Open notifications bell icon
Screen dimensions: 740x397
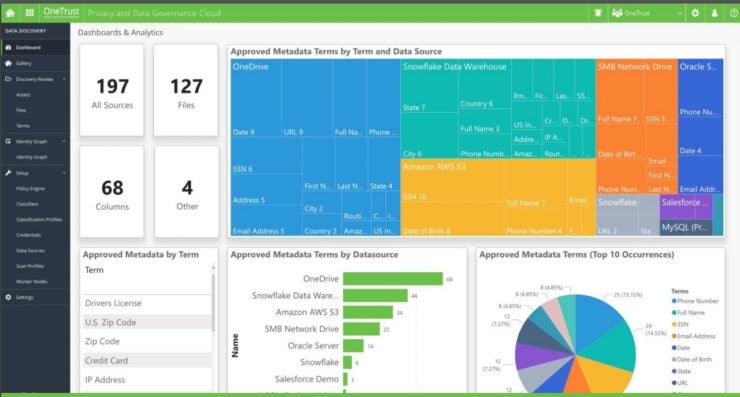[x=598, y=13]
